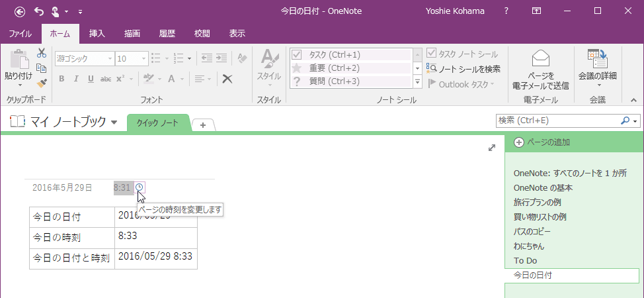Click ノート シールを検索 button
Image resolution: width=644 pixels, height=298 pixels.
[x=463, y=69]
